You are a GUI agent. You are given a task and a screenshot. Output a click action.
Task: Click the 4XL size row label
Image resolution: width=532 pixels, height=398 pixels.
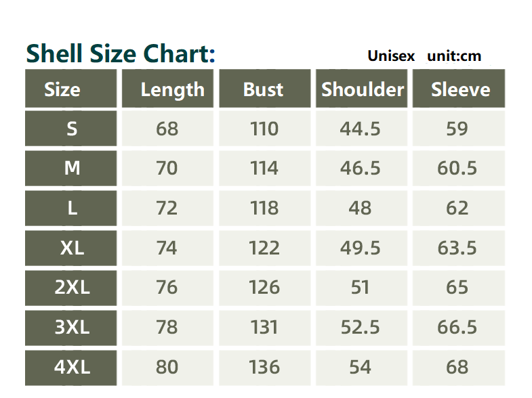[72, 367]
